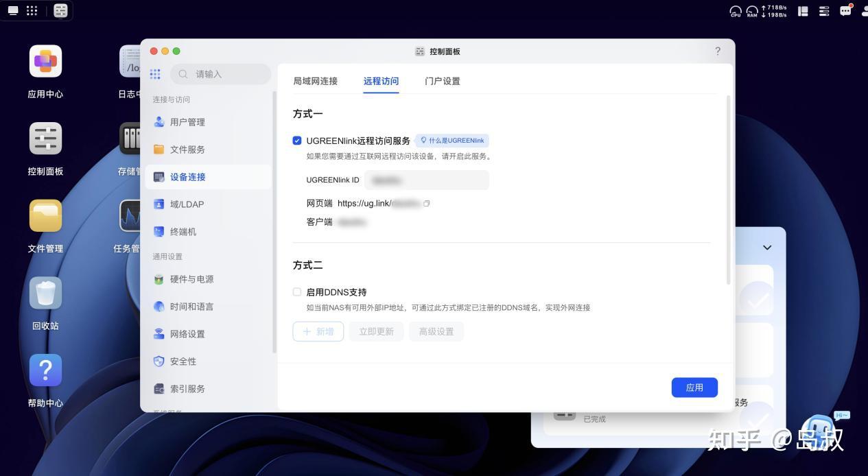Click the UGREENlink ID field
This screenshot has width=868, height=476.
coord(426,180)
